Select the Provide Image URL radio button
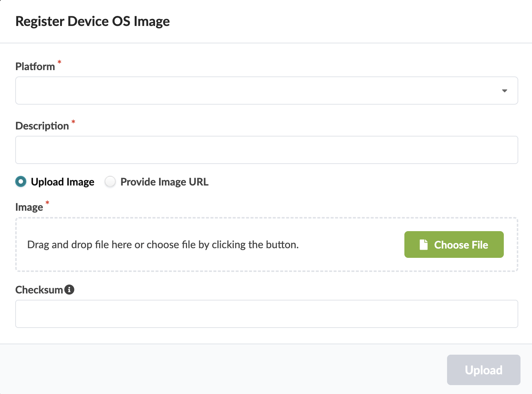The width and height of the screenshot is (532, 394). pos(110,182)
